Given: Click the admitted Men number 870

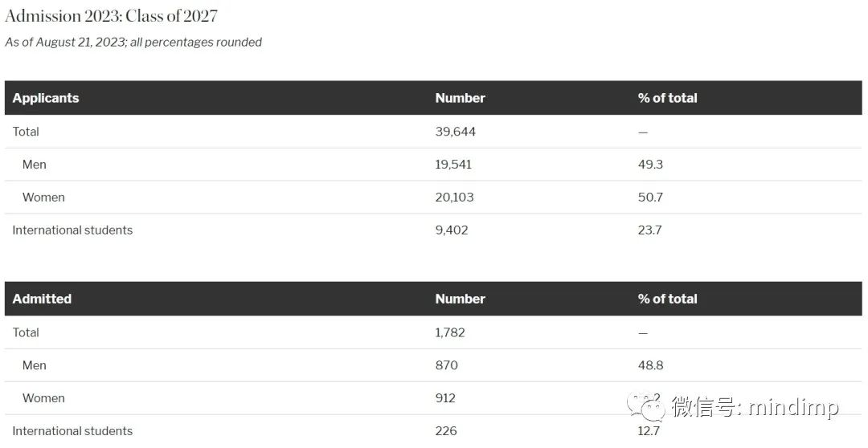Looking at the screenshot, I should [x=447, y=365].
